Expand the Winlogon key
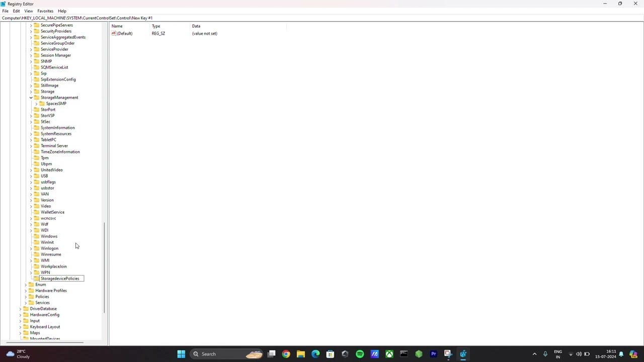 31,248
